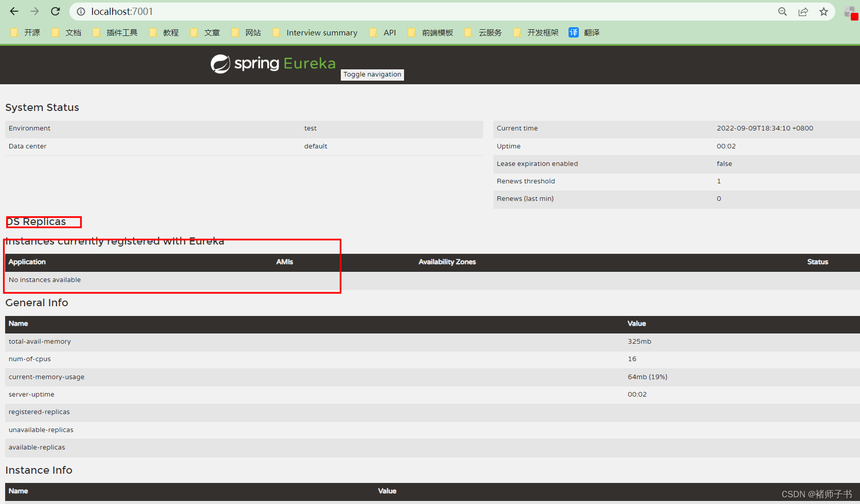The height and width of the screenshot is (504, 860).
Task: Click the AMIs column header
Action: point(284,262)
